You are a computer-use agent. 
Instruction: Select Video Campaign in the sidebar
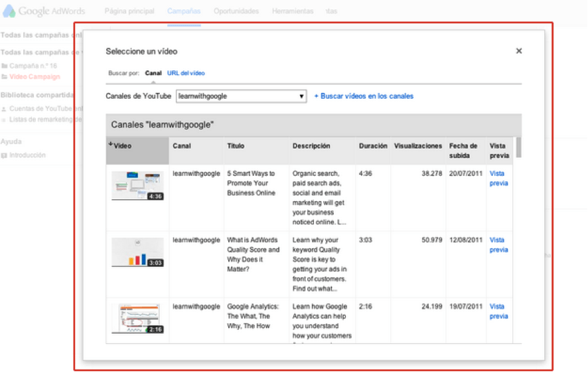tap(35, 77)
